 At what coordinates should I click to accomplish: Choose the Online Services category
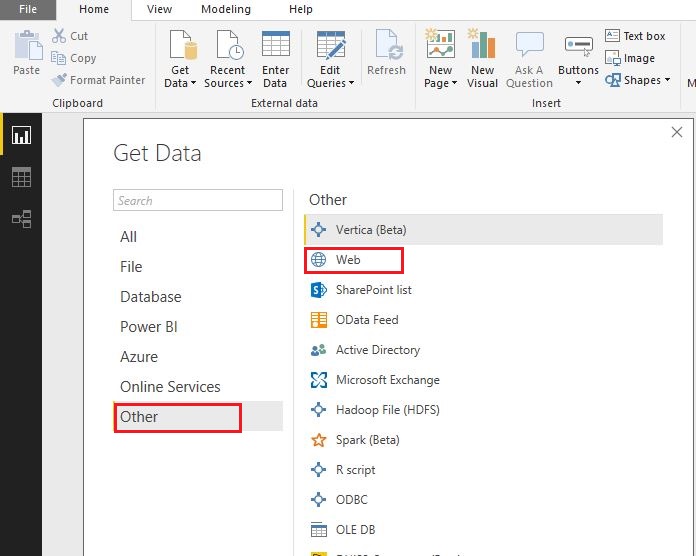[170, 387]
